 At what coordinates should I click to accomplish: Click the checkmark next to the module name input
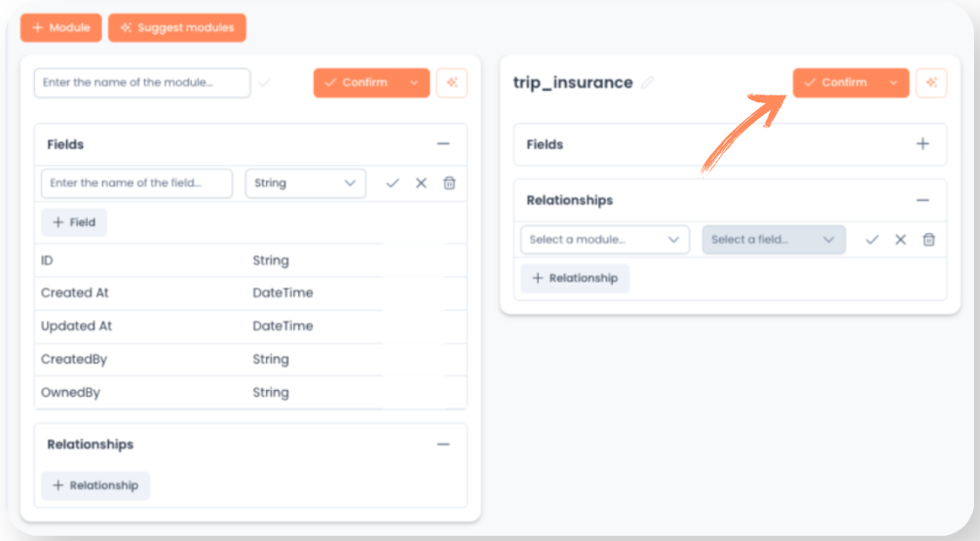[265, 83]
